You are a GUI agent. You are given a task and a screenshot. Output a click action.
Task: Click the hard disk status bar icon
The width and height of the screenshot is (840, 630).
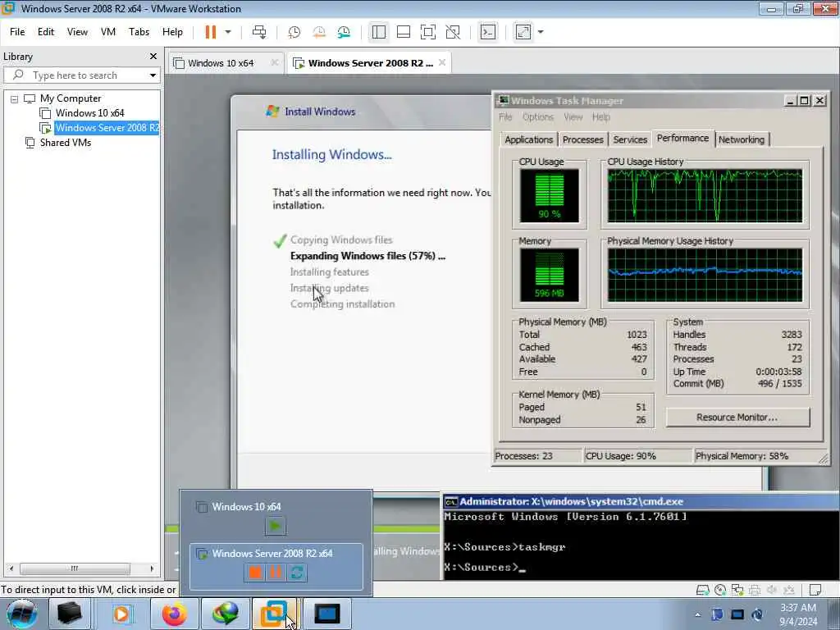(x=702, y=590)
